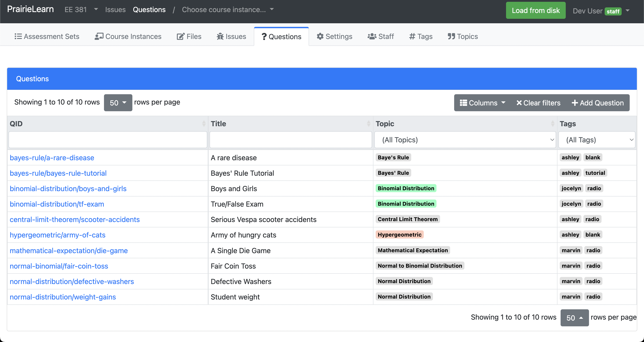Click the Files edit icon
This screenshot has width=644, height=342.
click(180, 36)
